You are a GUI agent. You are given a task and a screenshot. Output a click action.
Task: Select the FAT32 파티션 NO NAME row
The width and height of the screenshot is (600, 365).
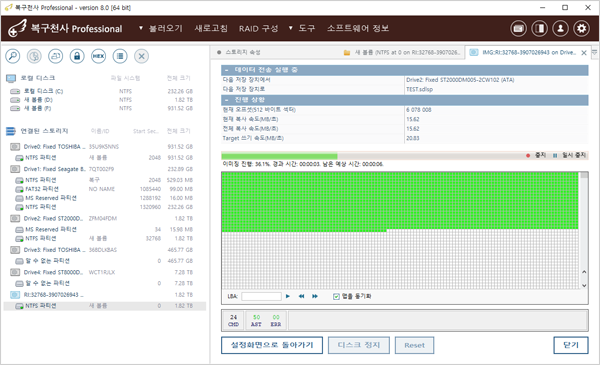point(103,189)
